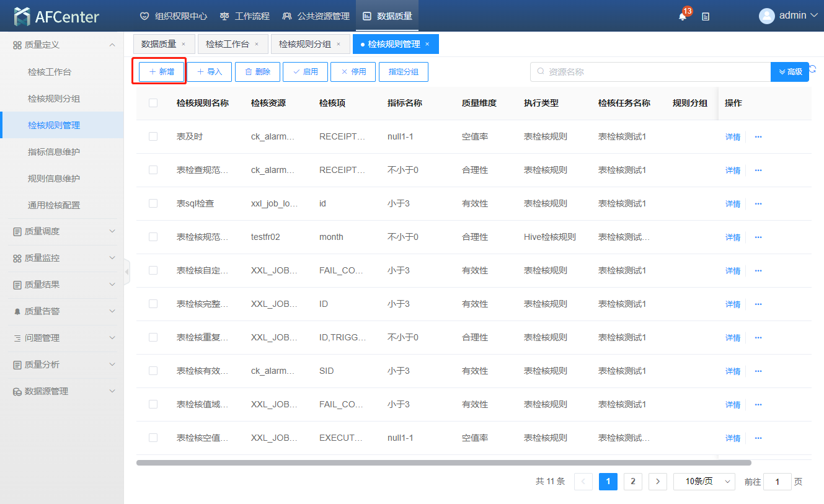Viewport: 824px width, 504px height.
Task: Expand the 质量调度 sidebar section
Action: 62,231
